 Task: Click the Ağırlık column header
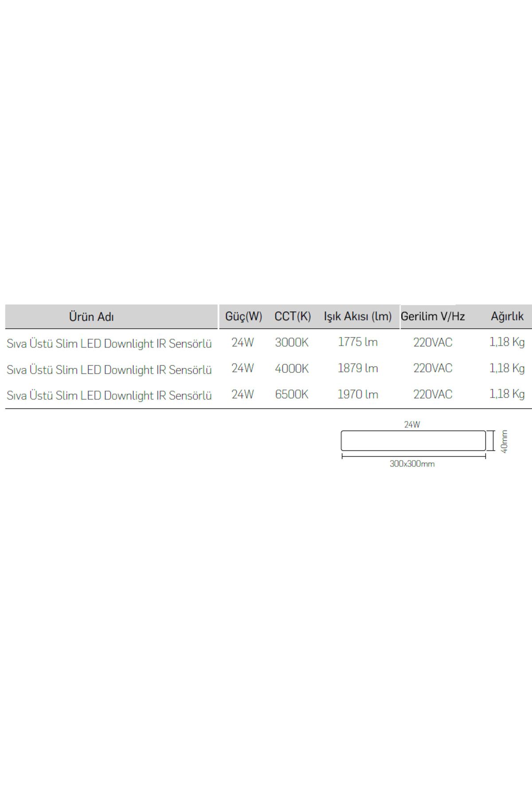(507, 317)
